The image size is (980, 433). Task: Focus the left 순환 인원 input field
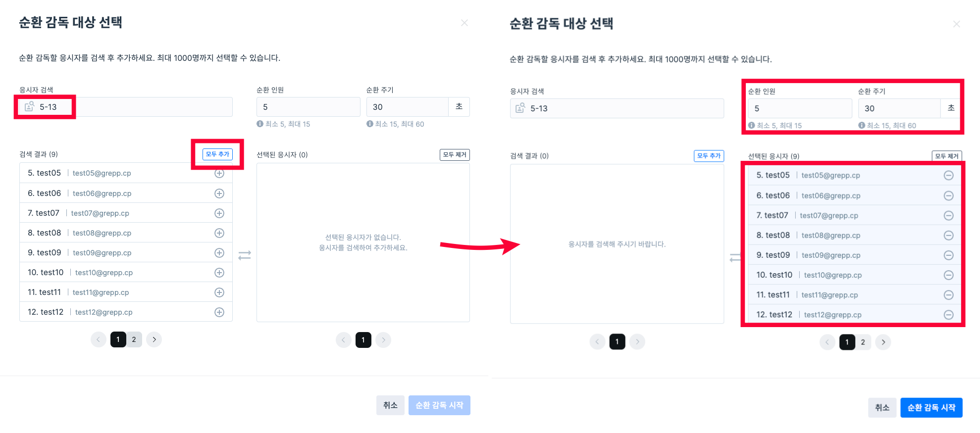(308, 107)
